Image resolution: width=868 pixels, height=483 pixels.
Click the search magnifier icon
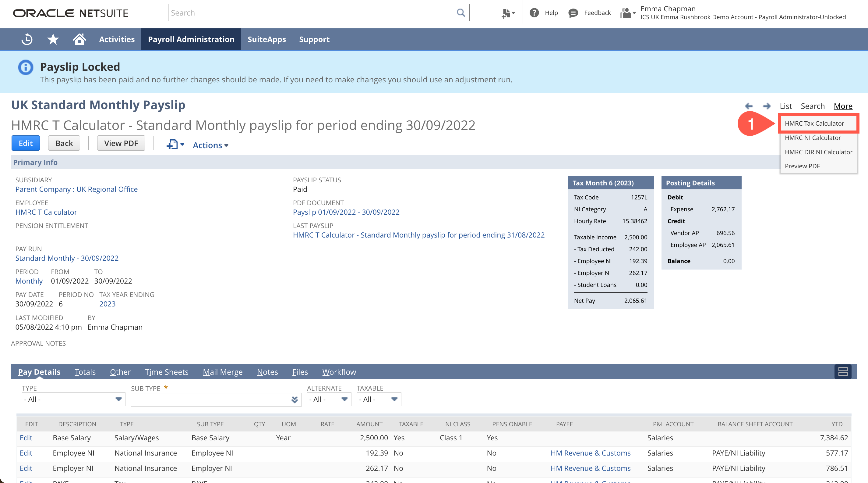click(461, 13)
